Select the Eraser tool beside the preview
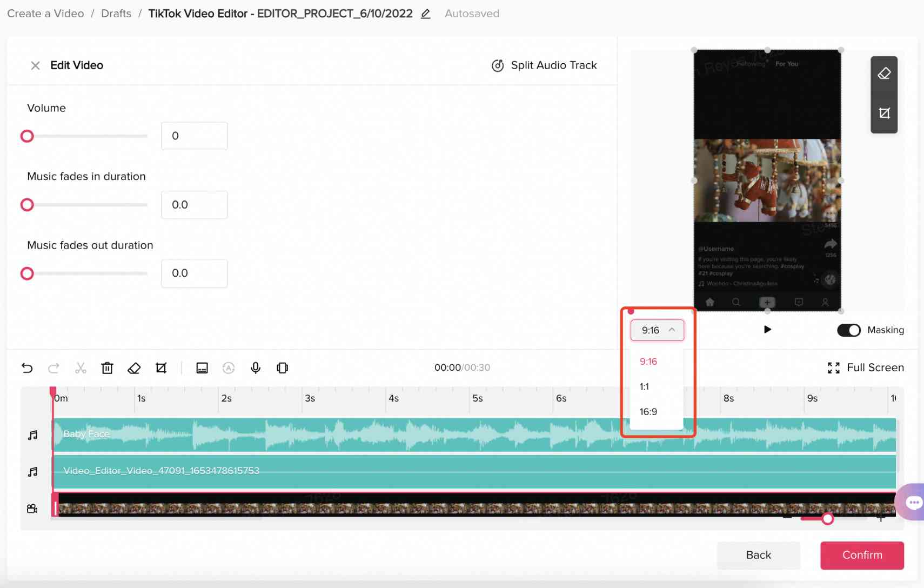The height and width of the screenshot is (588, 924). (x=884, y=72)
